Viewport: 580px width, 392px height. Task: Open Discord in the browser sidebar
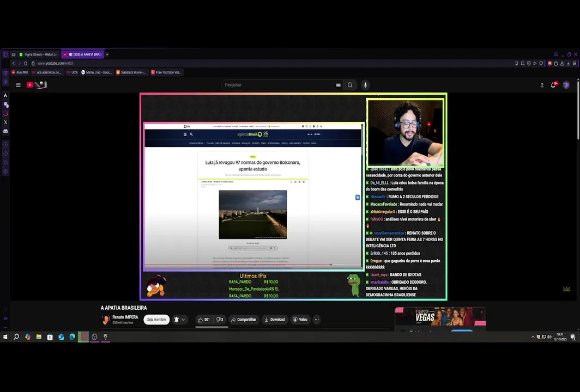(x=5, y=131)
